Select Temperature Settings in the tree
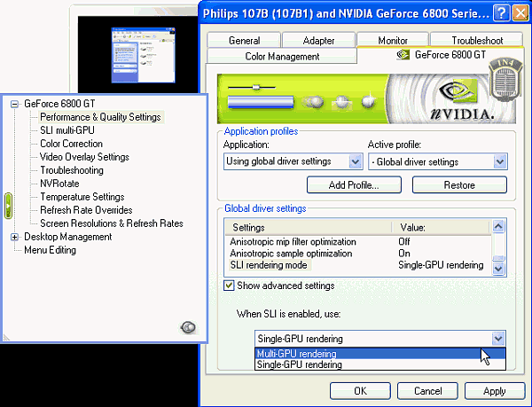The width and height of the screenshot is (532, 407). pos(82,197)
